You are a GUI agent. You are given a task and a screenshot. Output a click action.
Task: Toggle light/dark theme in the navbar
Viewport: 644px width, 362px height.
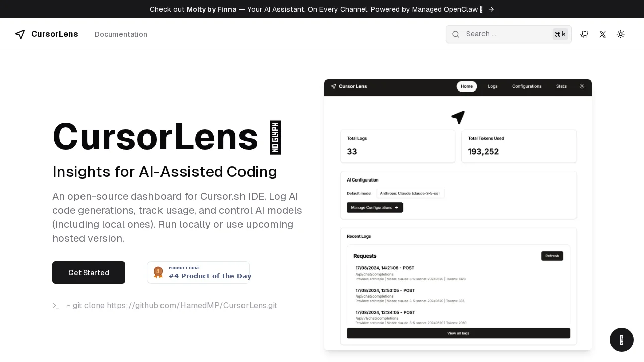point(620,34)
